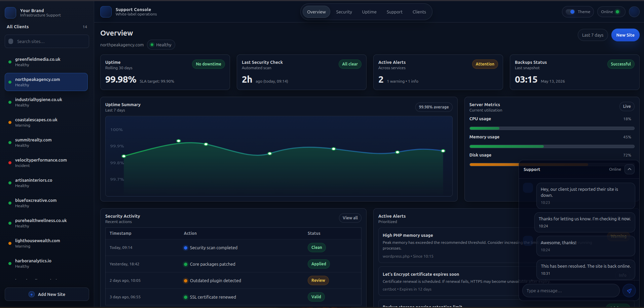Click the search icon in Search sites field
The height and width of the screenshot is (308, 644).
[11, 41]
